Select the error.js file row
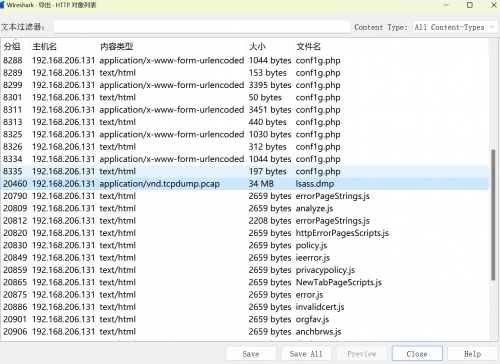 [245, 295]
